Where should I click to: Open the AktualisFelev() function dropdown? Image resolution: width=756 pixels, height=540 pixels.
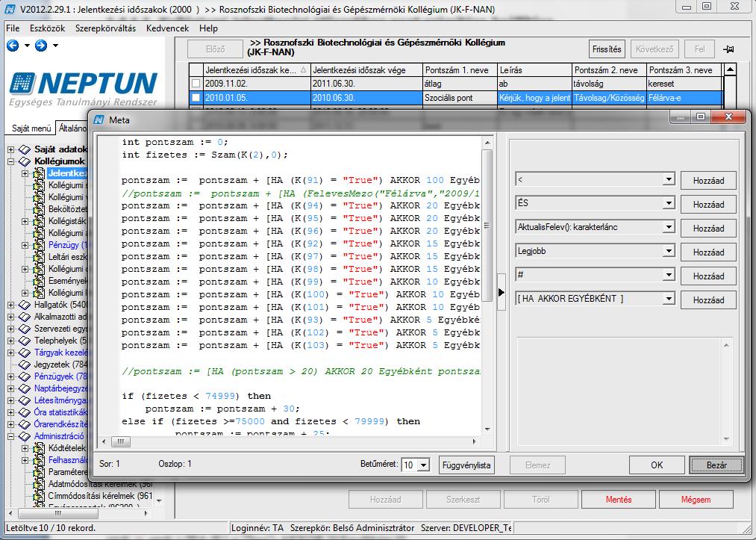pyautogui.click(x=668, y=227)
